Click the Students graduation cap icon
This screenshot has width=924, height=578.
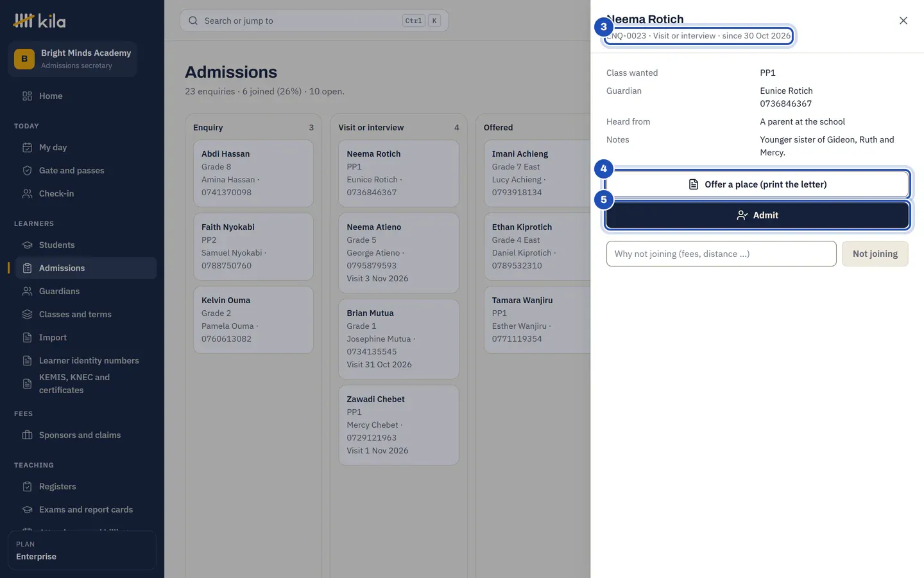point(27,245)
